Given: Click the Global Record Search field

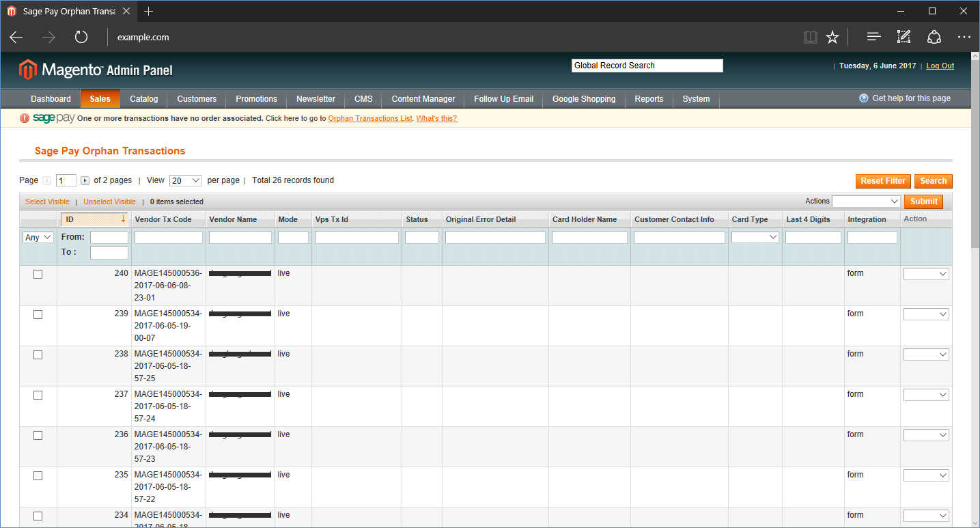Looking at the screenshot, I should (647, 66).
